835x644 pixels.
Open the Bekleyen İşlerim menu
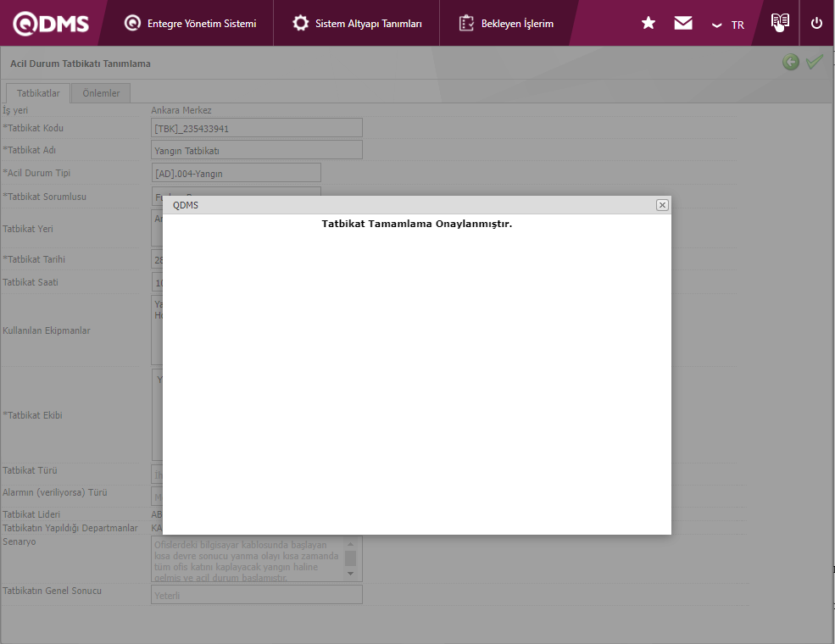506,24
